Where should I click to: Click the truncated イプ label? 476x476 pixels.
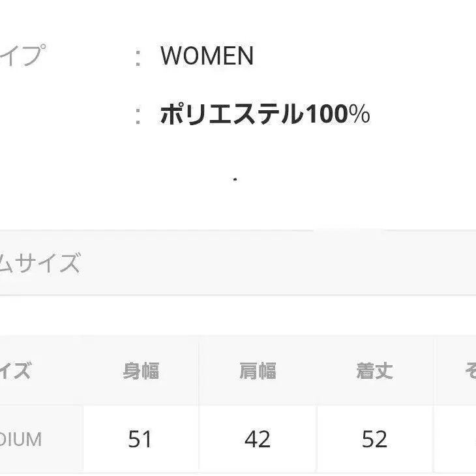pos(21,57)
